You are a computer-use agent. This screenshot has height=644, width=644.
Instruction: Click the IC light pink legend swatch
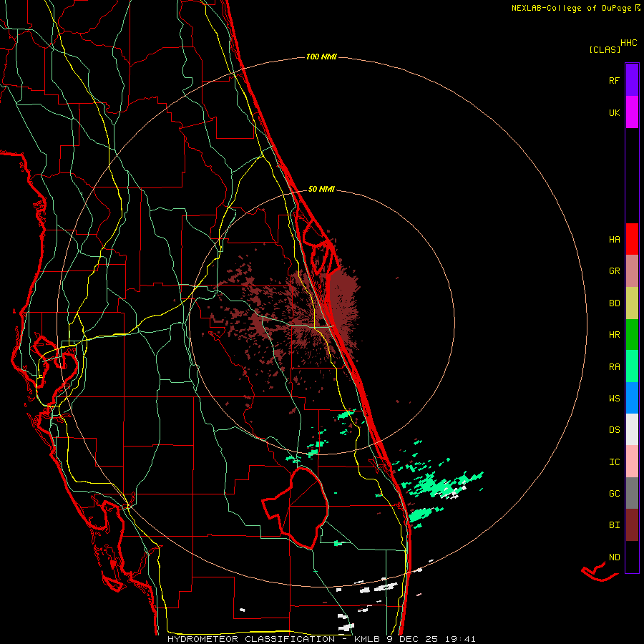tap(632, 462)
